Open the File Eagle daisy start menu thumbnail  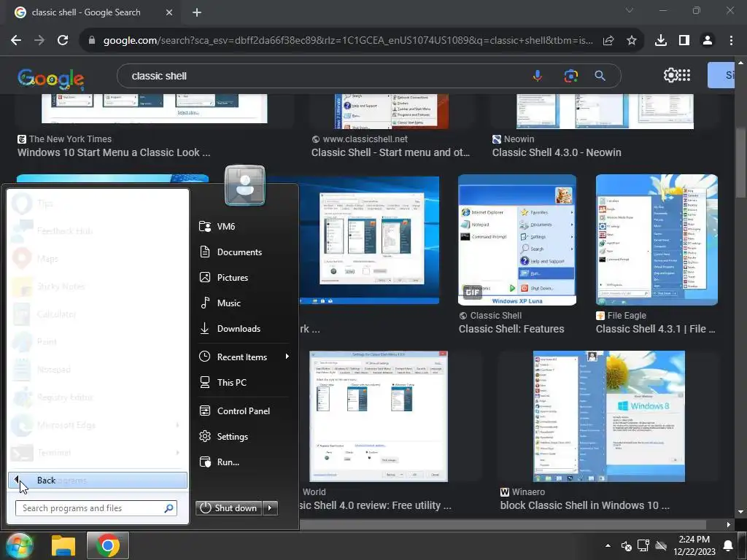[657, 240]
